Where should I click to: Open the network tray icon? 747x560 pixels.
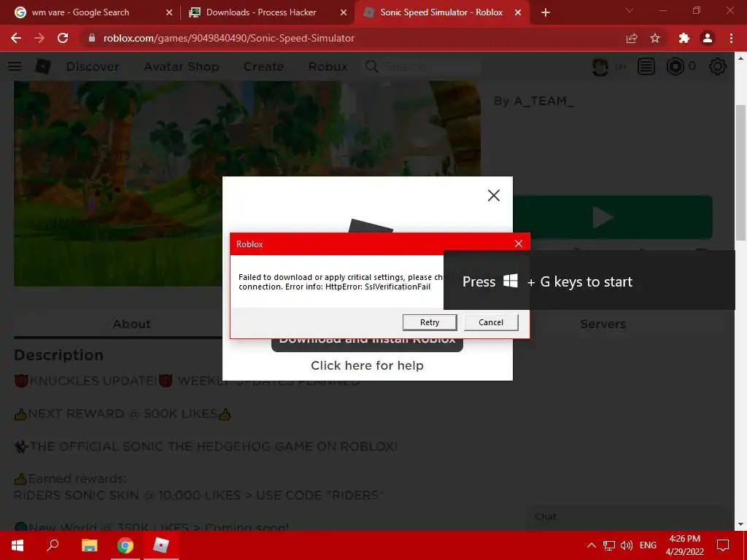[609, 545]
